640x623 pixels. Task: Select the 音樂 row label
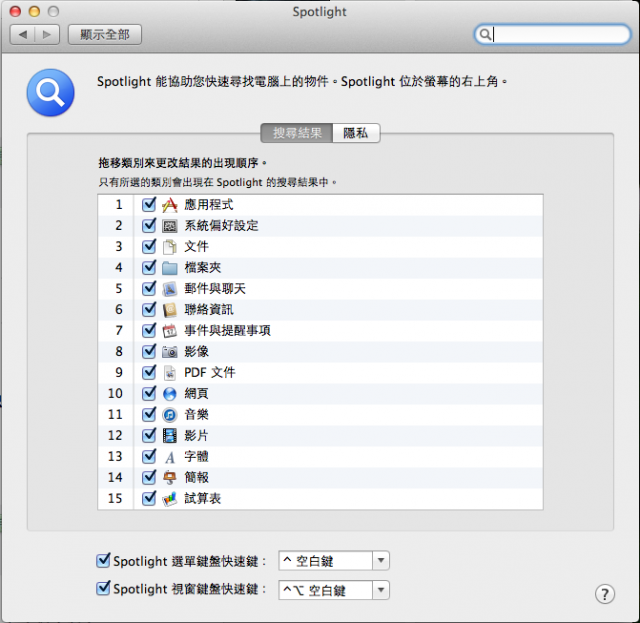(x=196, y=414)
